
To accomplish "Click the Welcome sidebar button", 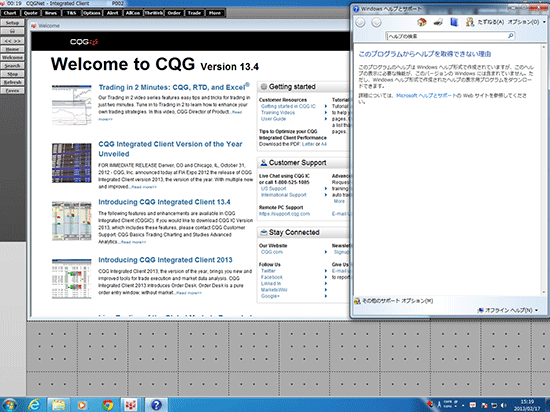I will (12, 58).
